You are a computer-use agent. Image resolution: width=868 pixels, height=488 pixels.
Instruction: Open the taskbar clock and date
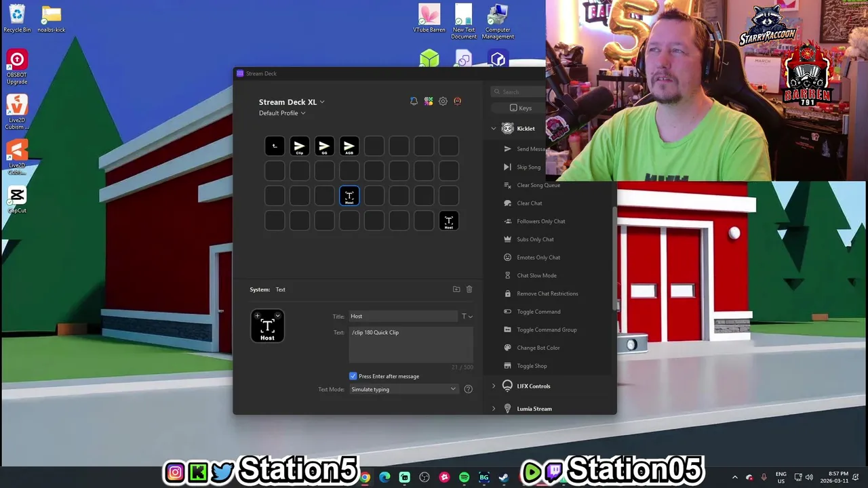(x=835, y=477)
